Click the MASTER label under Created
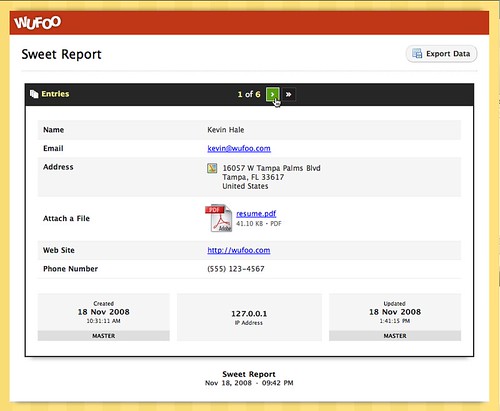Screen dimensions: 500x411 pos(104,336)
